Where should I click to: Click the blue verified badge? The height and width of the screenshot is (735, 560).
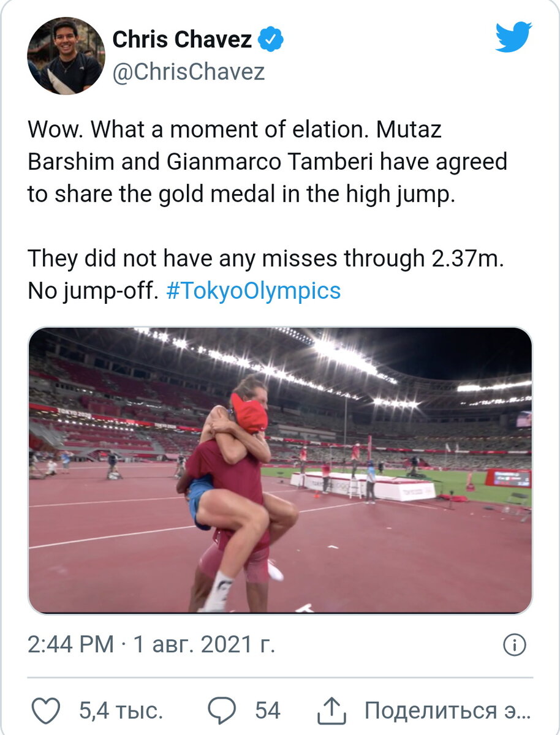click(270, 40)
